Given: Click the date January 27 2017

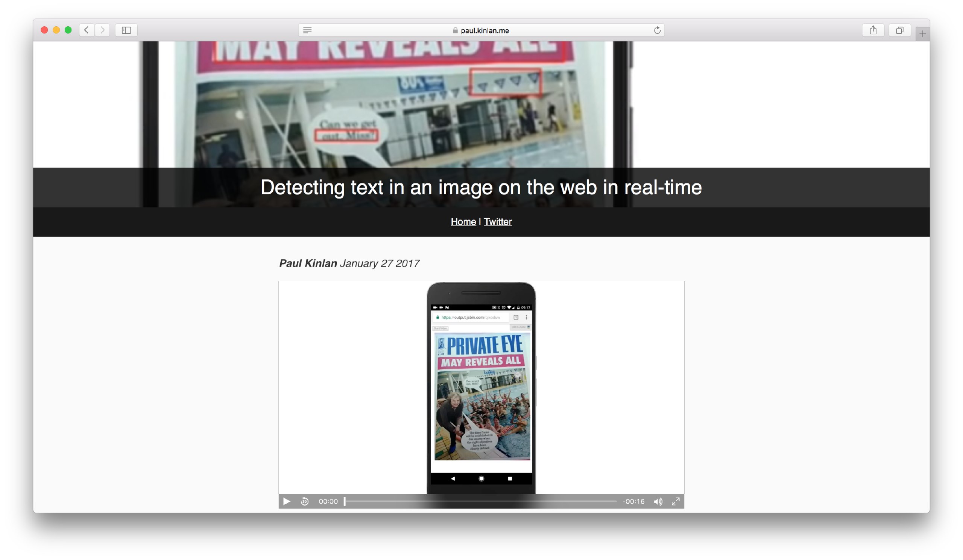Looking at the screenshot, I should point(380,263).
